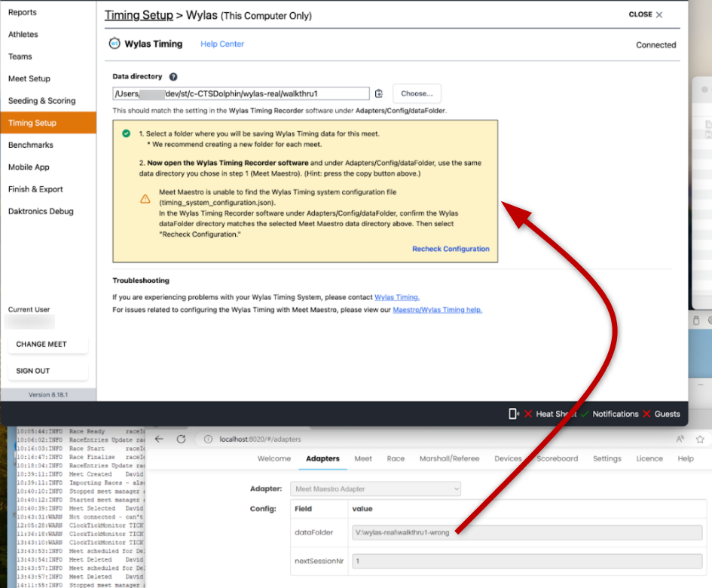Click the read aloud icon in the address bar
712x588 pixels.
pos(680,439)
